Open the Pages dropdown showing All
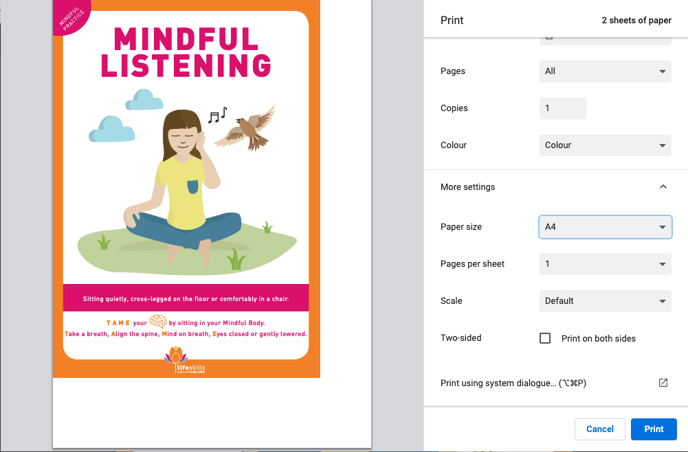Screen dimensions: 688x452 coord(604,71)
